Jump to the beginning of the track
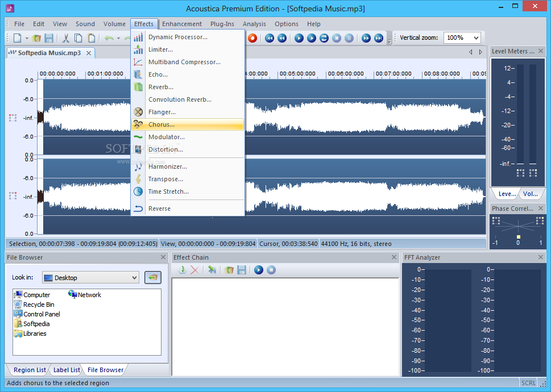Image resolution: width=551 pixels, height=392 pixels. point(270,38)
